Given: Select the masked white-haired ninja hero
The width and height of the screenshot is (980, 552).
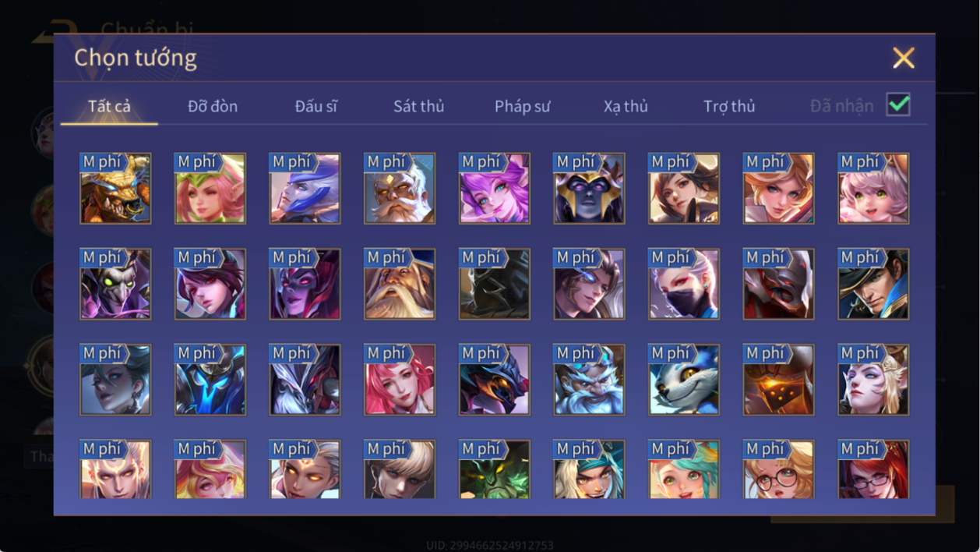Looking at the screenshot, I should point(684,285).
